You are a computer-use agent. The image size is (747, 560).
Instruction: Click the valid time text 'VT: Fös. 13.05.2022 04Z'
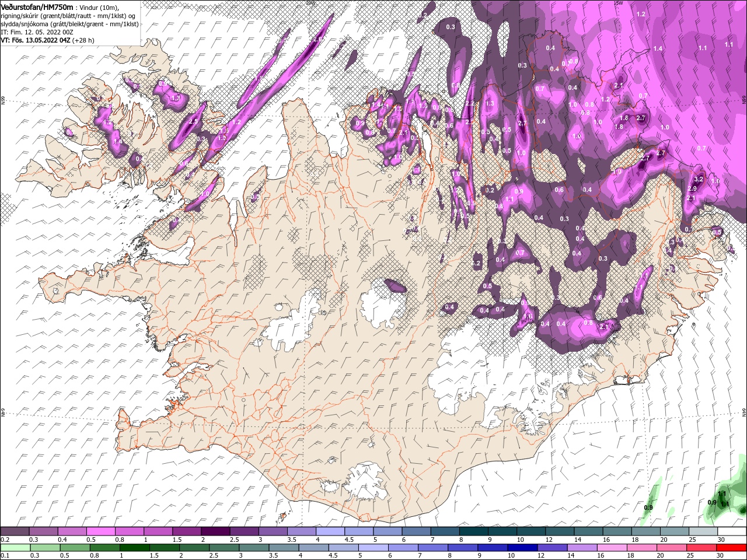click(35, 40)
